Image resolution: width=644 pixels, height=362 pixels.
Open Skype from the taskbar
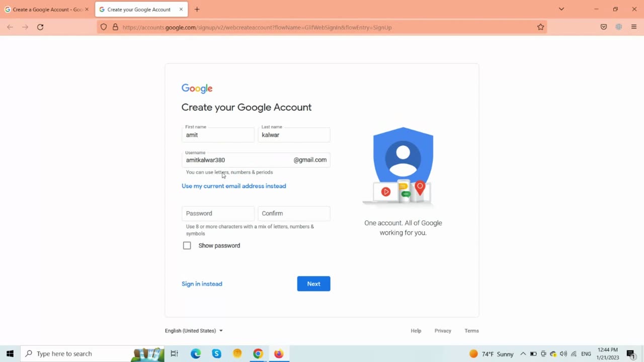pos(216,353)
